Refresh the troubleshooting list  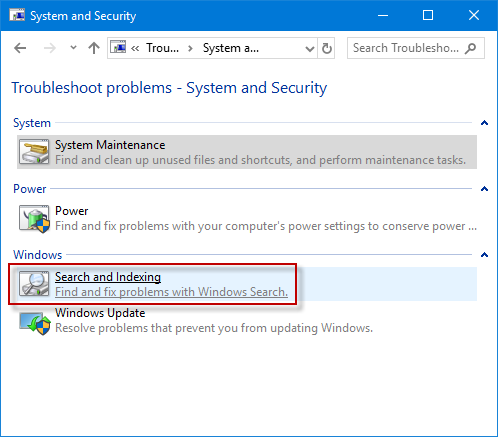327,48
